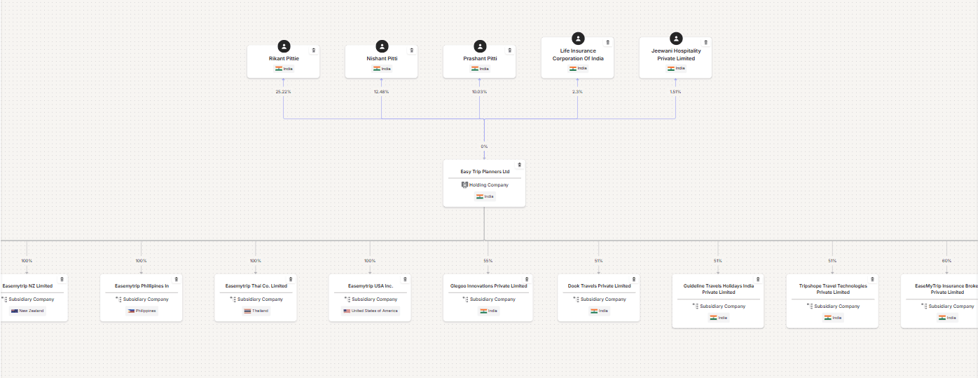This screenshot has height=378, width=980.
Task: Click the New Zealand country tag
Action: (x=27, y=311)
